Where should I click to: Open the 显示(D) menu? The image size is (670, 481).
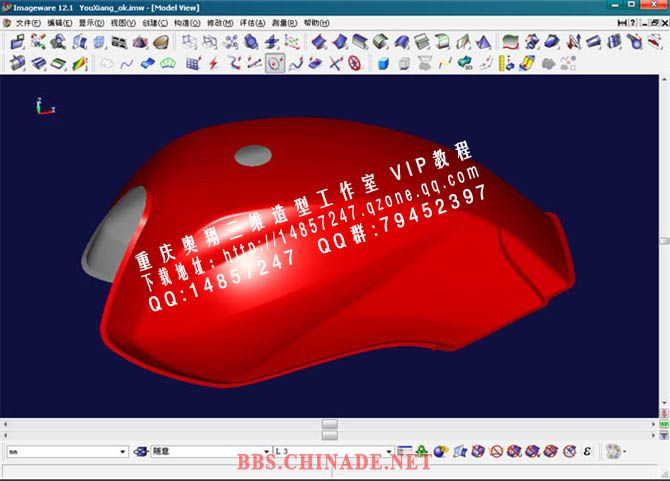[x=91, y=23]
